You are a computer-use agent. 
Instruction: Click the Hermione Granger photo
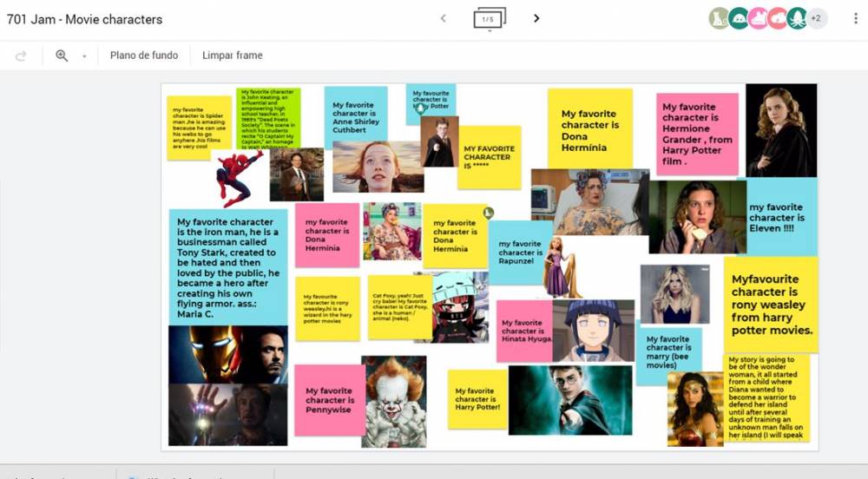(x=780, y=130)
